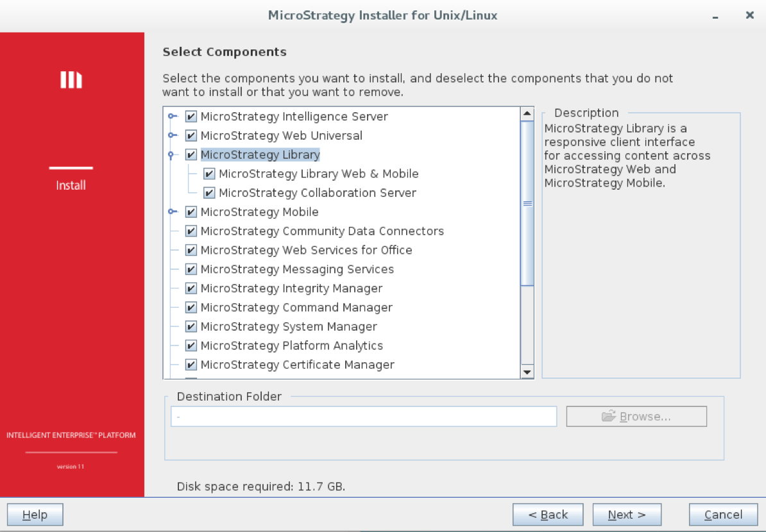Select MicroStrategy Community Data Connectors item
Image resolution: width=766 pixels, height=532 pixels.
point(322,231)
